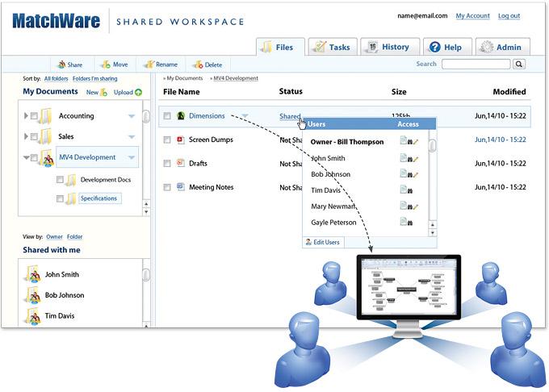View shared items by Folder
Screen dimensions: 549x392
(x=74, y=237)
